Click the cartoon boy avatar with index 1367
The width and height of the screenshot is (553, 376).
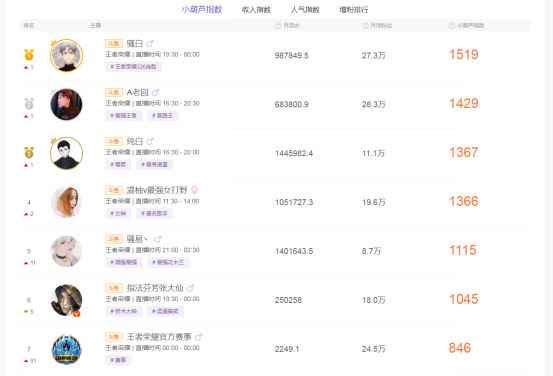pos(66,153)
